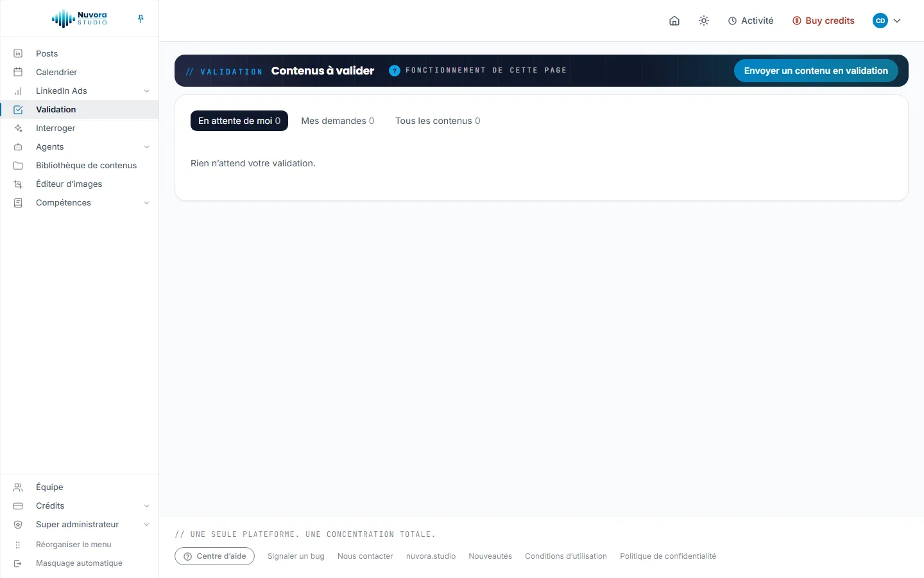The width and height of the screenshot is (924, 578).
Task: Click the Bibliothèque de contenus folder icon
Action: [18, 165]
